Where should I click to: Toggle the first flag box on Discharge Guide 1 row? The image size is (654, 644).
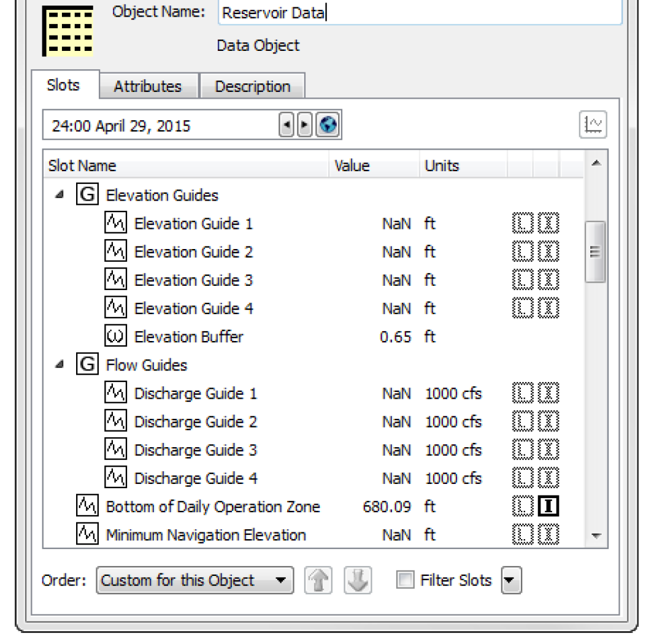(523, 394)
